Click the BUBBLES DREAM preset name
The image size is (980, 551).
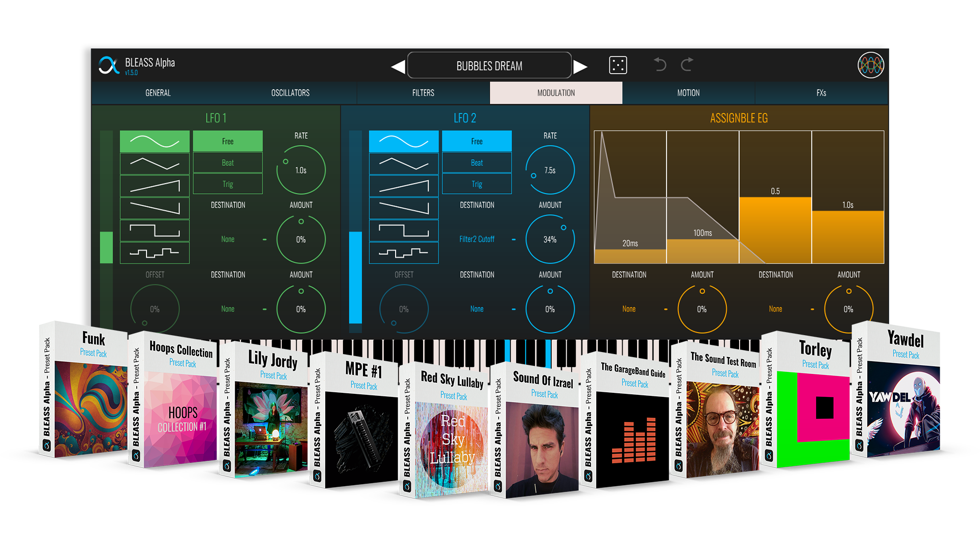coord(489,66)
